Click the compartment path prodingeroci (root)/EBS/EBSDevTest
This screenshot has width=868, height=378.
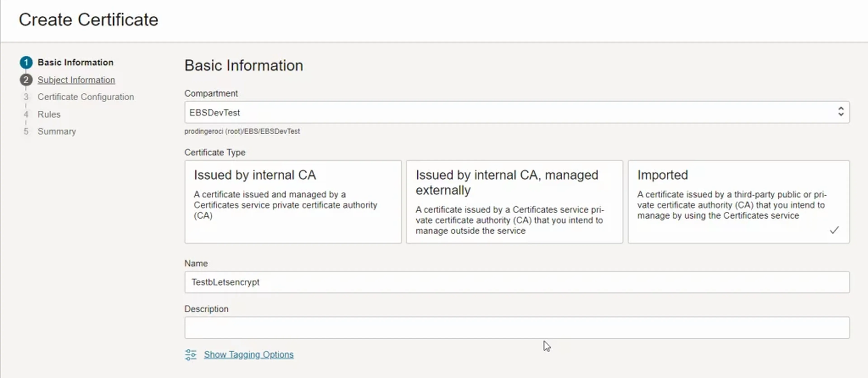(x=242, y=131)
